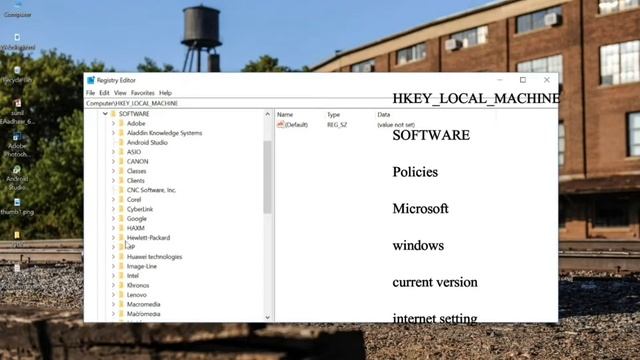
Task: Click the tree scrollbar down arrow
Action: coord(268,317)
